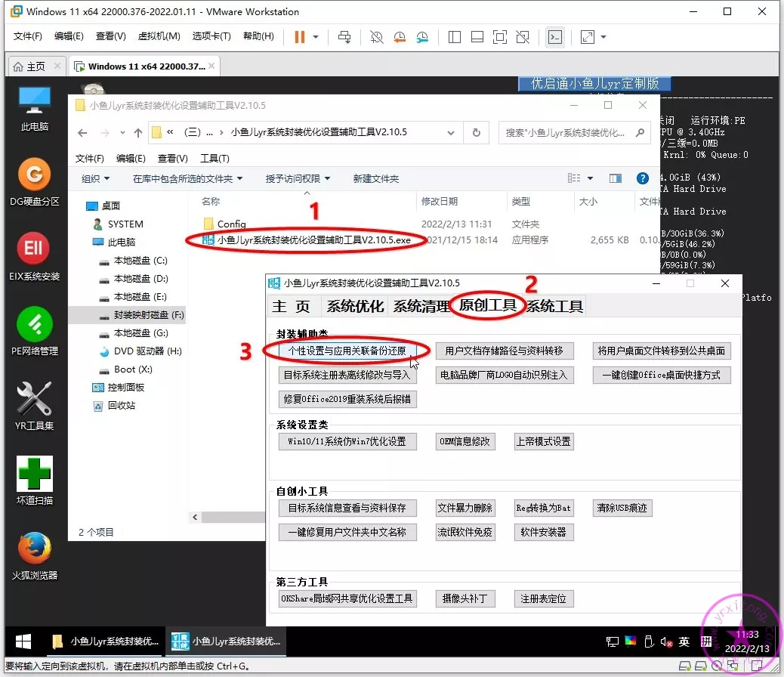The image size is (784, 677).
Task: Click the VMware pause virtual machine icon
Action: [300, 36]
